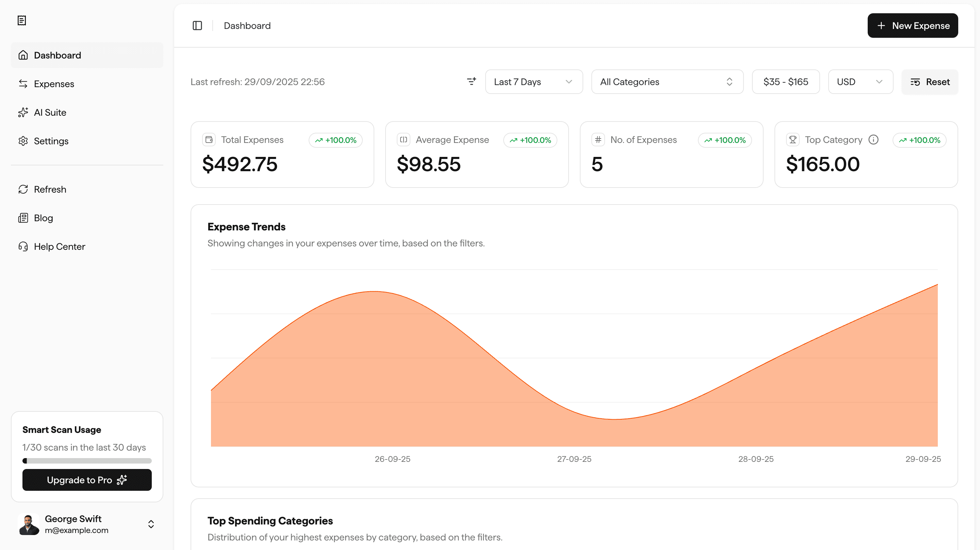The image size is (980, 550).
Task: Click the Reset filters button
Action: pyautogui.click(x=929, y=82)
